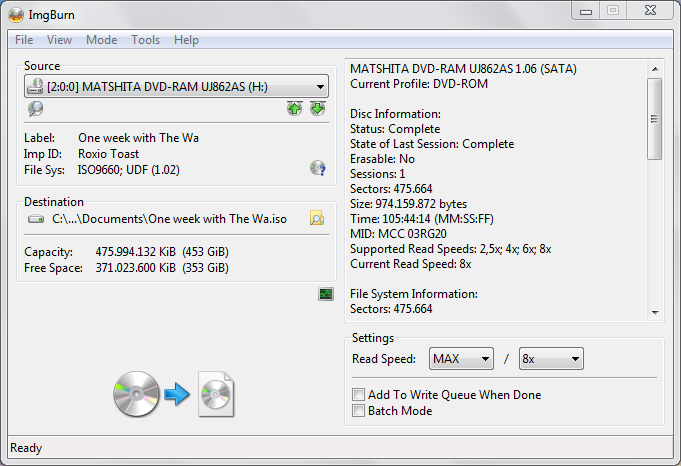Screen dimensions: 681x466
Task: Click the disc info panel scroll-down arrow
Action: point(655,312)
